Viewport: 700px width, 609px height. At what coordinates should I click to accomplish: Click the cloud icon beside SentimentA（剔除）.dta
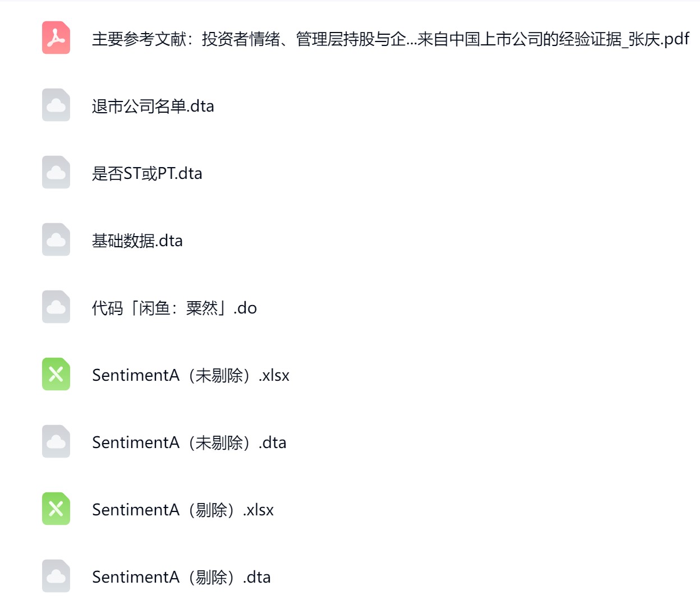pyautogui.click(x=56, y=576)
